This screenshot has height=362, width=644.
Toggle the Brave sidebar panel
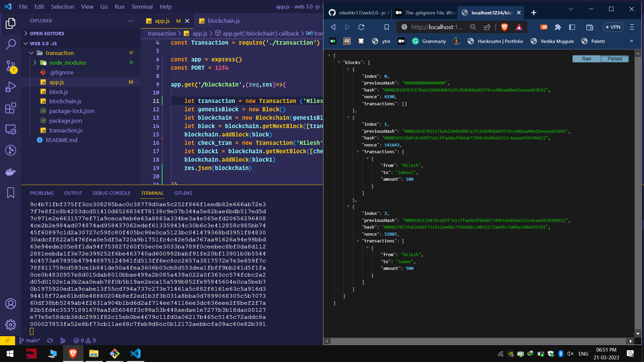pos(572,27)
